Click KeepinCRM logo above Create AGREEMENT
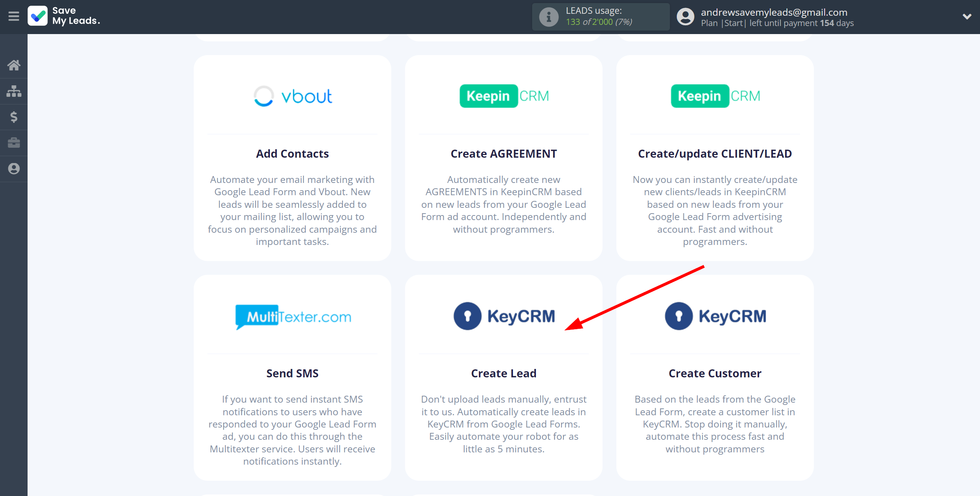The height and width of the screenshot is (496, 980). 504,96
